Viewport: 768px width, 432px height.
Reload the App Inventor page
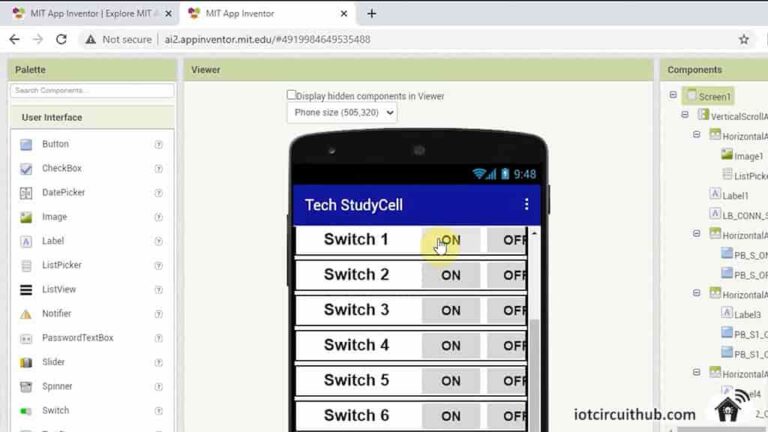(61, 39)
